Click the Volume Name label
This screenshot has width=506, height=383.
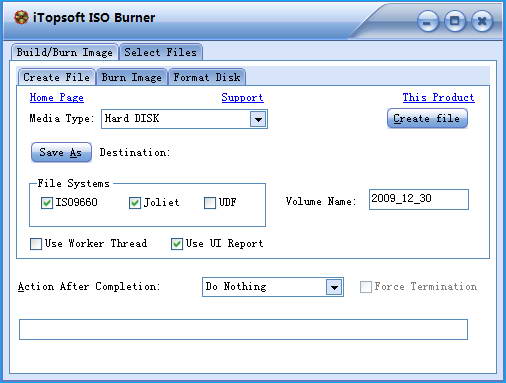321,201
